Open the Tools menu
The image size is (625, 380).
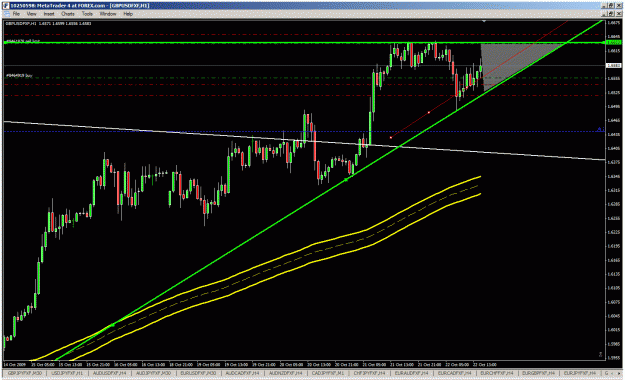(87, 14)
